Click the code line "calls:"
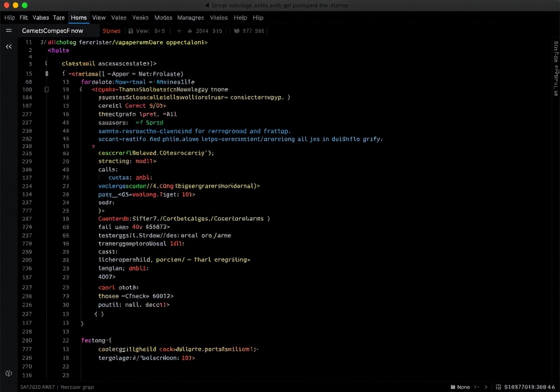 click(108, 169)
